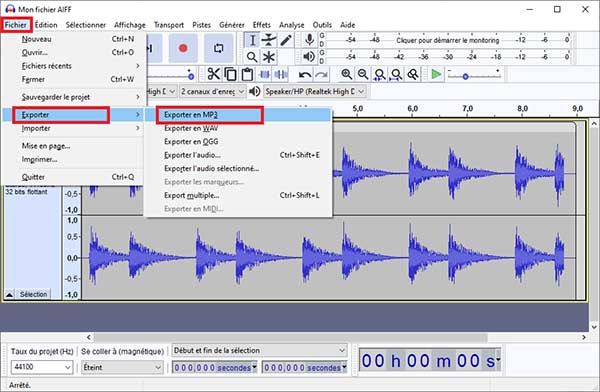This screenshot has height=392, width=600.
Task: Expand Fichiers récents submenu
Action: tap(73, 66)
